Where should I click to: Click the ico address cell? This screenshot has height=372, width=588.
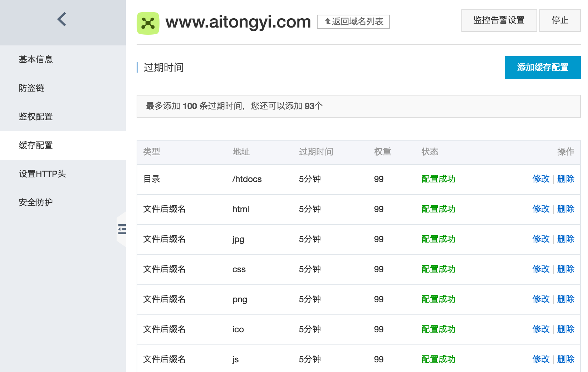238,329
